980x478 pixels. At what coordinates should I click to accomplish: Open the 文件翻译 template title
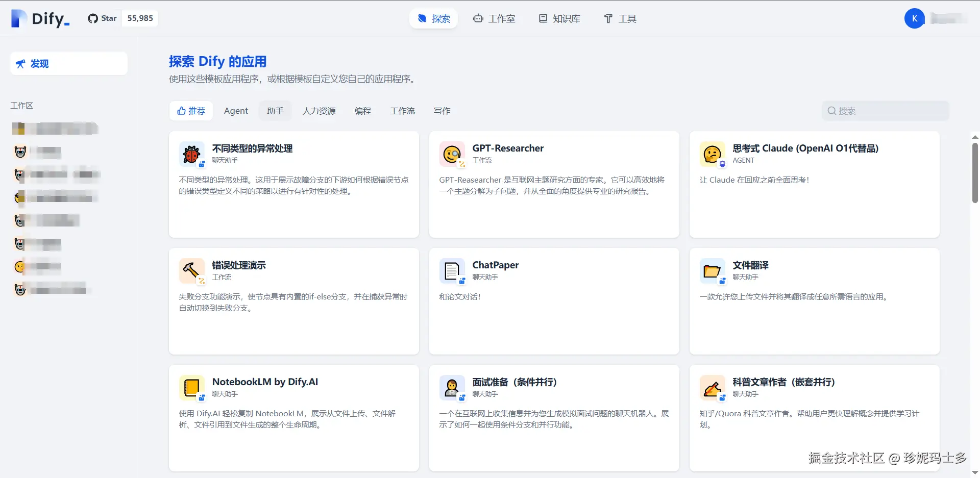(x=751, y=265)
